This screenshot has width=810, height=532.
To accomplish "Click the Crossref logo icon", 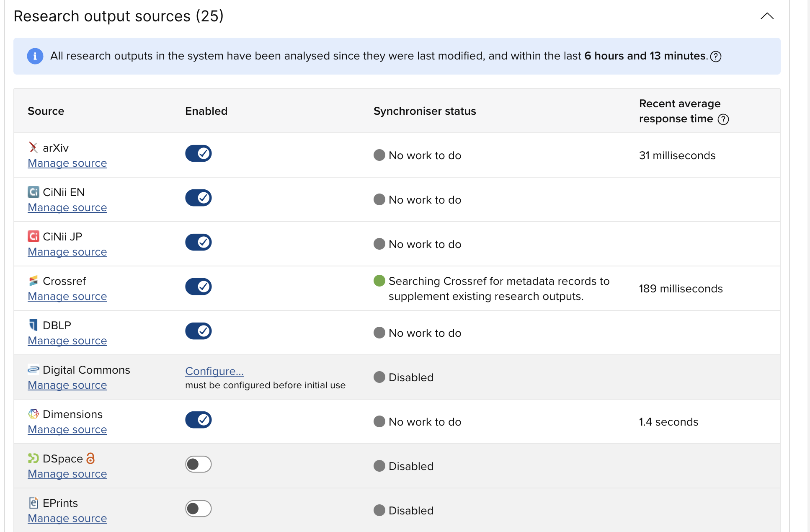I will pyautogui.click(x=33, y=281).
